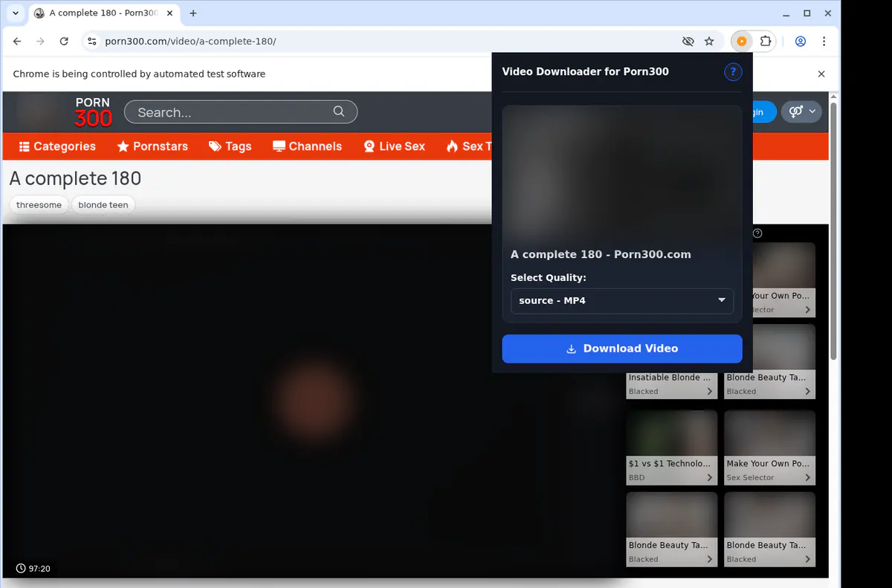Focus the browser address bar URL
Screen dimensions: 892x588
tap(190, 42)
